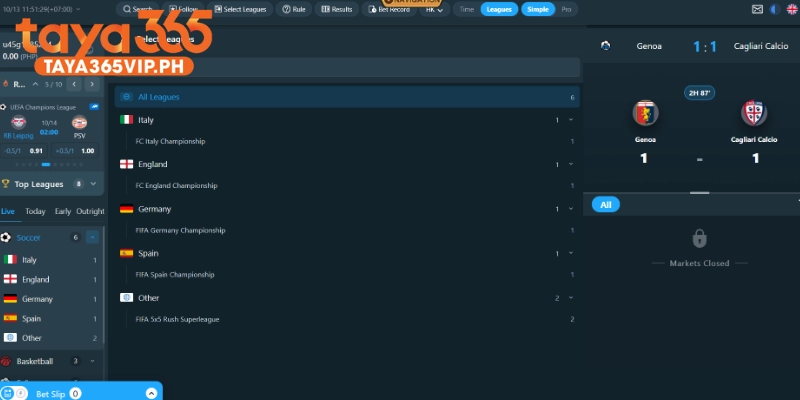Screen dimensions: 800x400
Task: Click the Spain flag in the leagues list
Action: coord(127,253)
